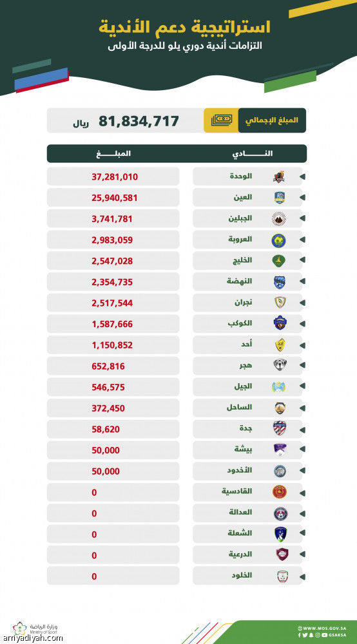Click the Al-Khaleej green club logo
357x644 pixels.
coord(280,261)
